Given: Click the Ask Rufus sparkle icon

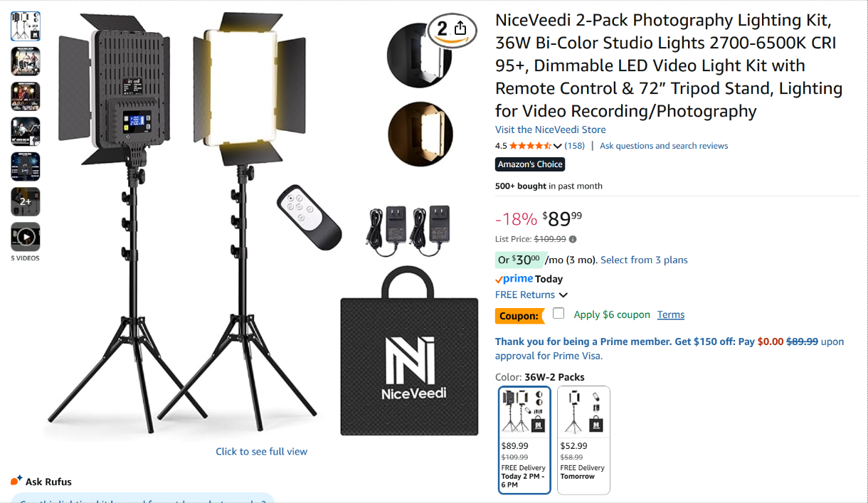Looking at the screenshot, I should click(16, 481).
